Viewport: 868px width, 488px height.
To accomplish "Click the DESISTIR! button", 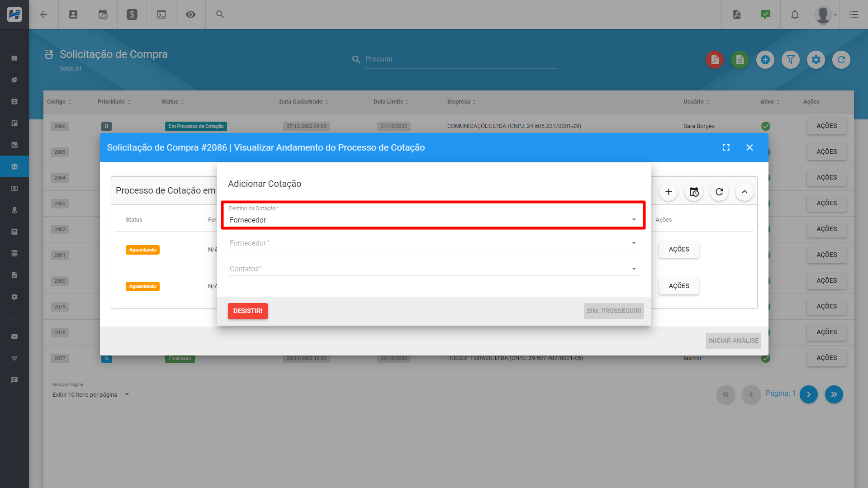I will coord(247,311).
